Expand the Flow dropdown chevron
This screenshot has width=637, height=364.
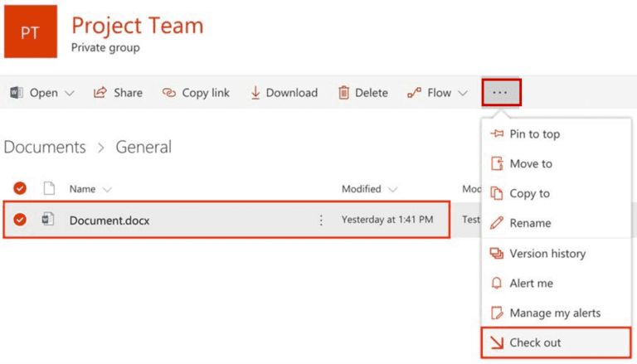(x=463, y=94)
